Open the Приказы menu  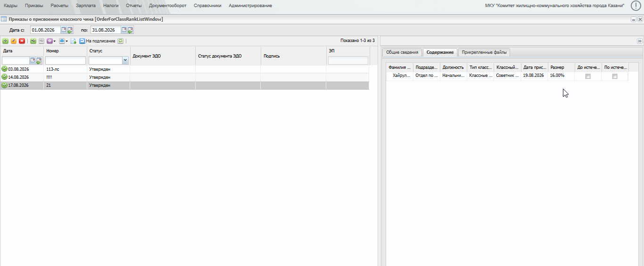pyautogui.click(x=34, y=6)
